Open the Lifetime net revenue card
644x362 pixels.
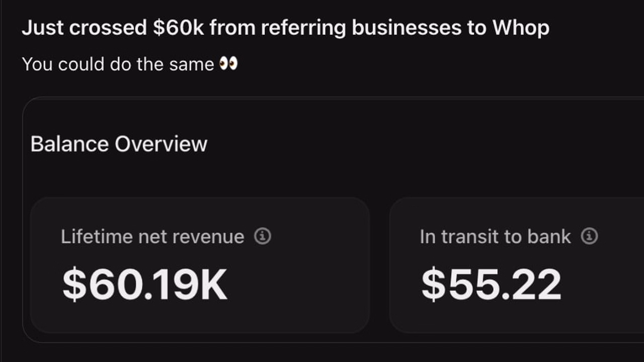(200, 265)
